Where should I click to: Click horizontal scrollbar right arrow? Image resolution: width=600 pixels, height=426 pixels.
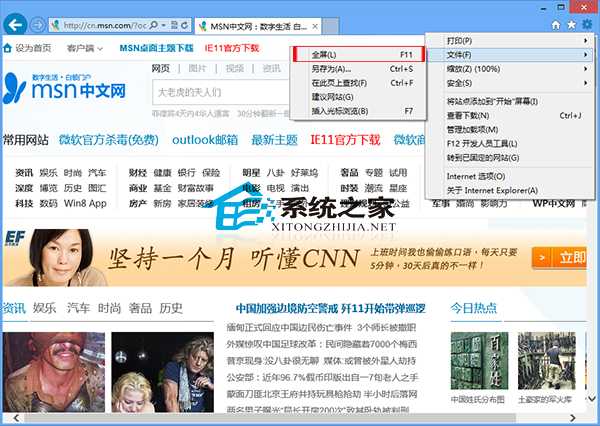[x=572, y=418]
